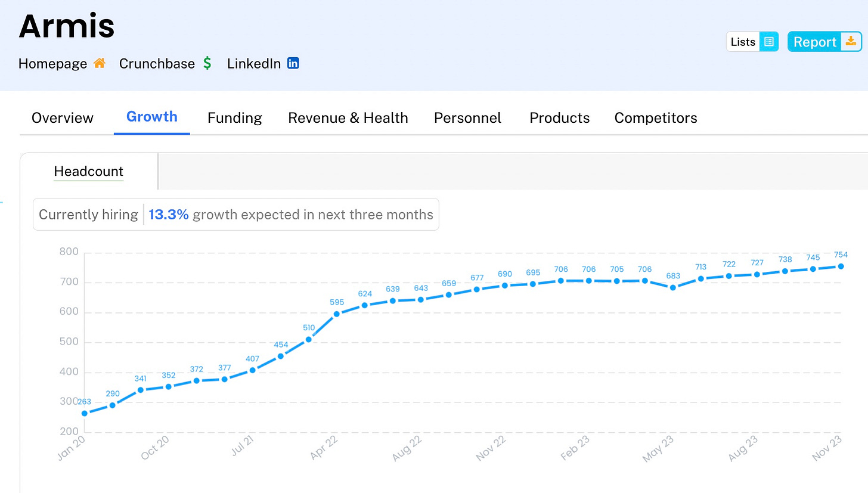Viewport: 868px width, 493px height.
Task: Select the dip point labeled 683
Action: coord(673,287)
